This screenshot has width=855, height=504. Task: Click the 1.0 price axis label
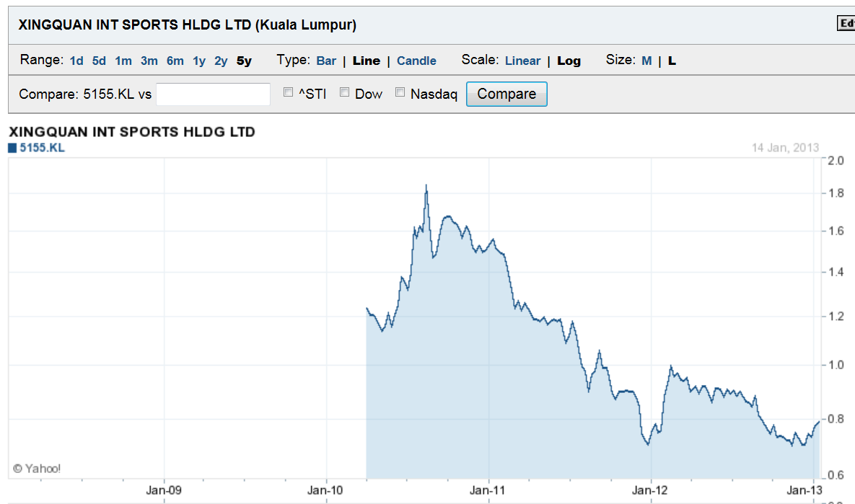pos(836,365)
